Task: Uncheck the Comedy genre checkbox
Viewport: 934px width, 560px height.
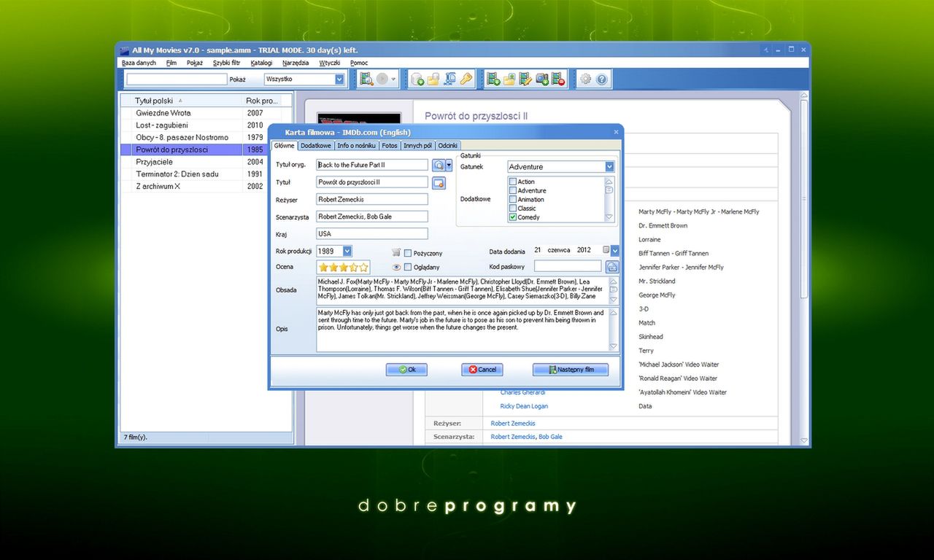Action: [x=513, y=217]
